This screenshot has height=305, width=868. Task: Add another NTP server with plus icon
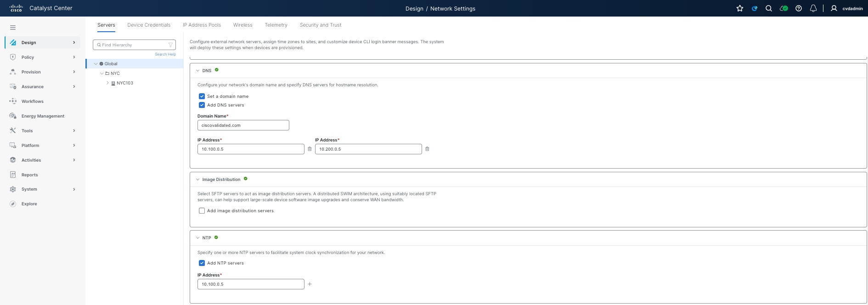tap(310, 284)
